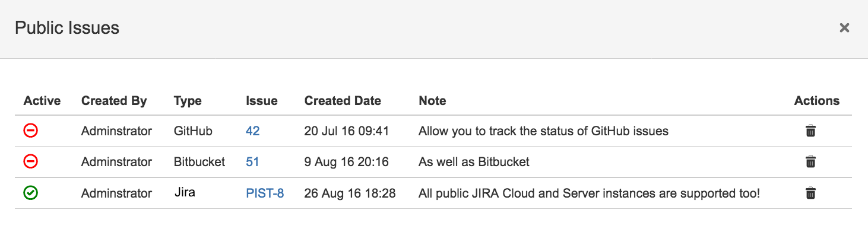The height and width of the screenshot is (251, 868).
Task: Click the 'As well as Bitbucket' note
Action: click(x=474, y=162)
